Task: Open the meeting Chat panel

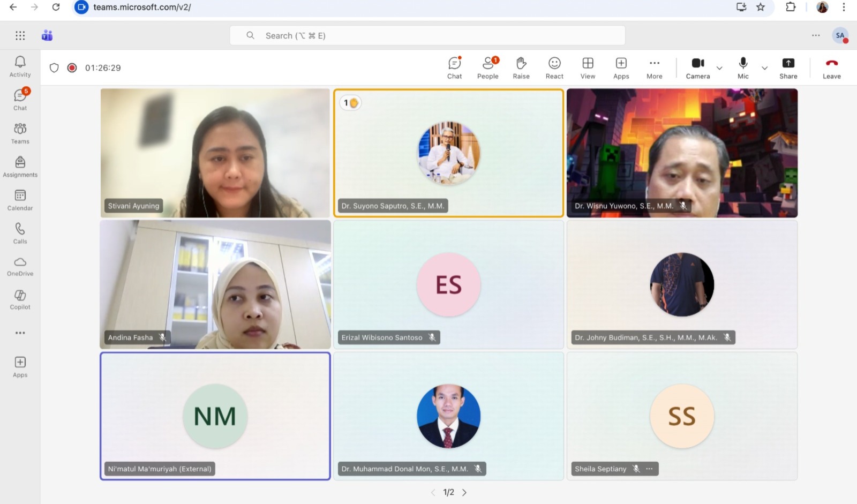Action: (454, 67)
